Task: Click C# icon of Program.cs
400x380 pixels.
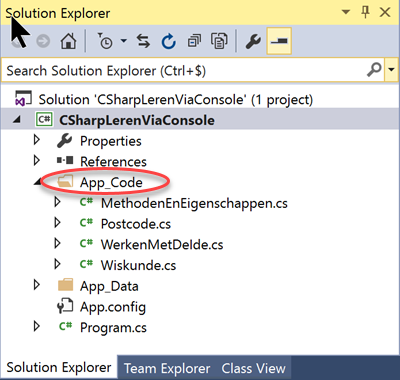Action: 65,326
